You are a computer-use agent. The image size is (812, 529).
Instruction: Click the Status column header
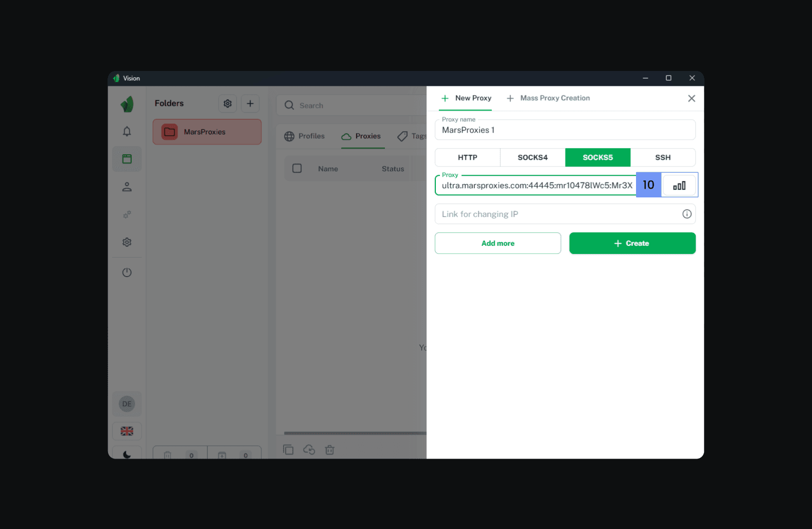pyautogui.click(x=393, y=169)
